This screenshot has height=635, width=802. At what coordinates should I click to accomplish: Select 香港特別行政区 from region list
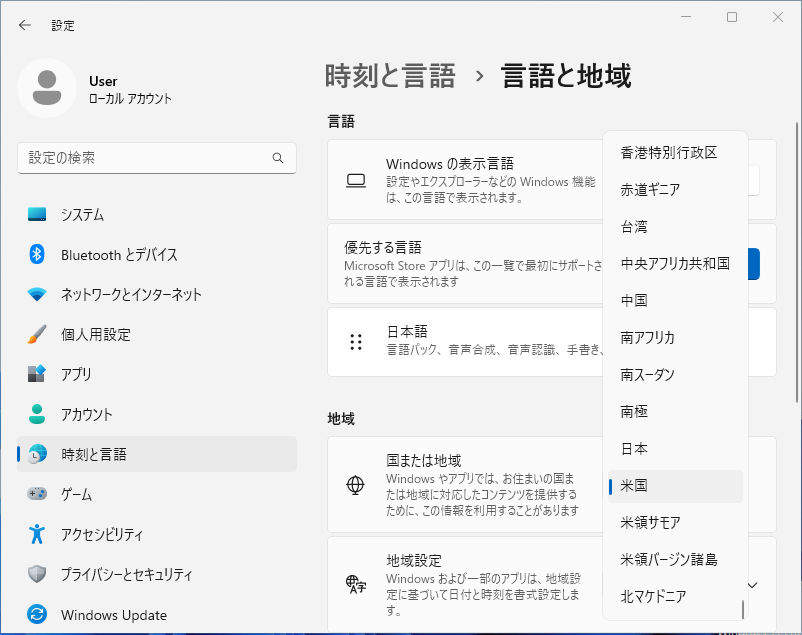click(x=675, y=152)
